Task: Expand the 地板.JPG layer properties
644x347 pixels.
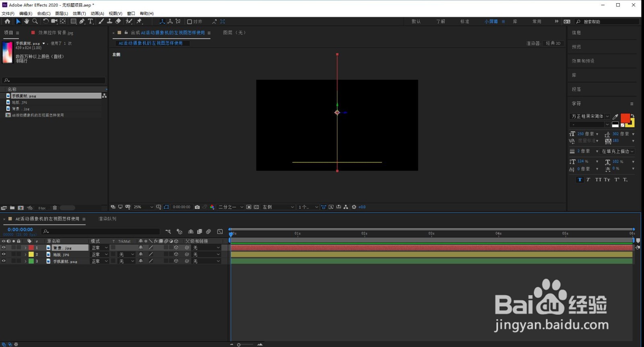Action: pos(25,254)
